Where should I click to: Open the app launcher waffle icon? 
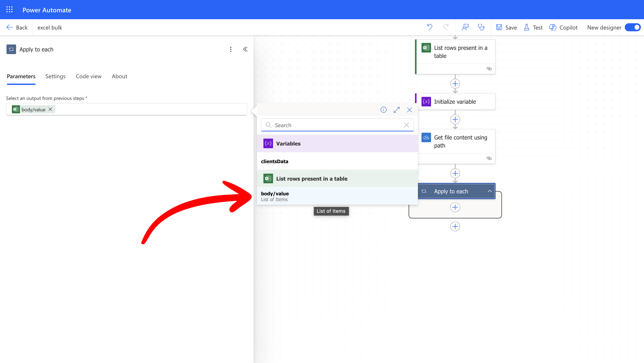click(x=9, y=10)
